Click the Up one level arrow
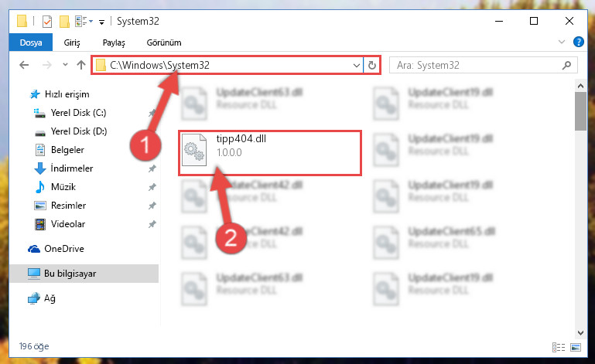The width and height of the screenshot is (595, 364). tap(81, 65)
